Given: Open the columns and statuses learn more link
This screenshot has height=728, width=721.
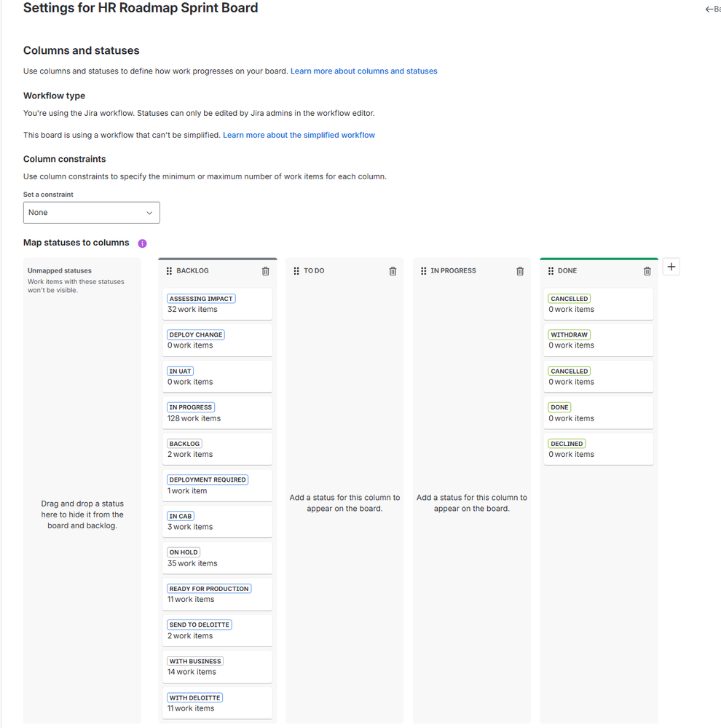Looking at the screenshot, I should point(363,71).
